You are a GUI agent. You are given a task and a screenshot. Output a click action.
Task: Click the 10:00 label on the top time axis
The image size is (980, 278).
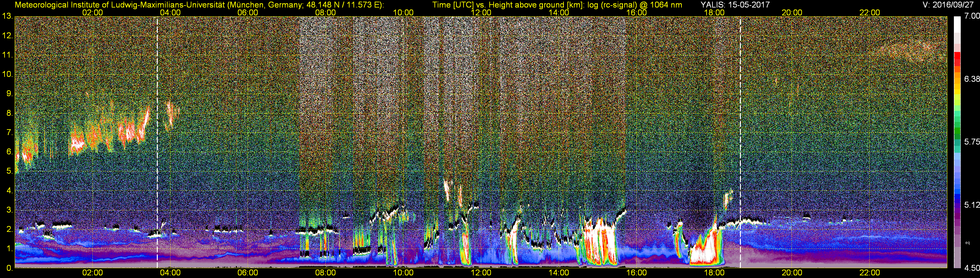pyautogui.click(x=403, y=12)
